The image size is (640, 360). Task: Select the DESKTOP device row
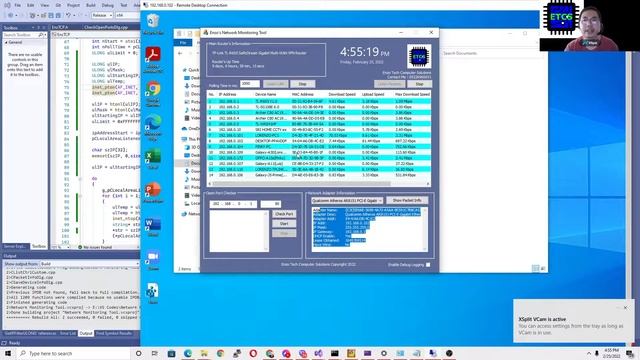click(319, 141)
